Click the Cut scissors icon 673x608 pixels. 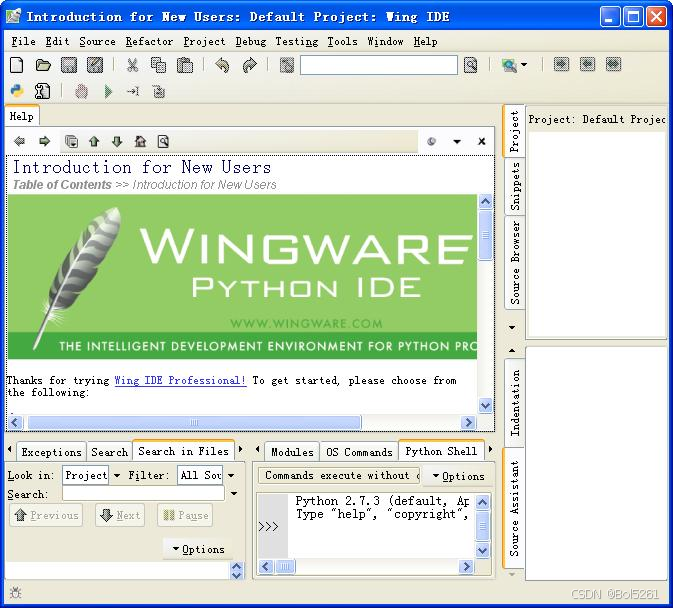pyautogui.click(x=132, y=65)
